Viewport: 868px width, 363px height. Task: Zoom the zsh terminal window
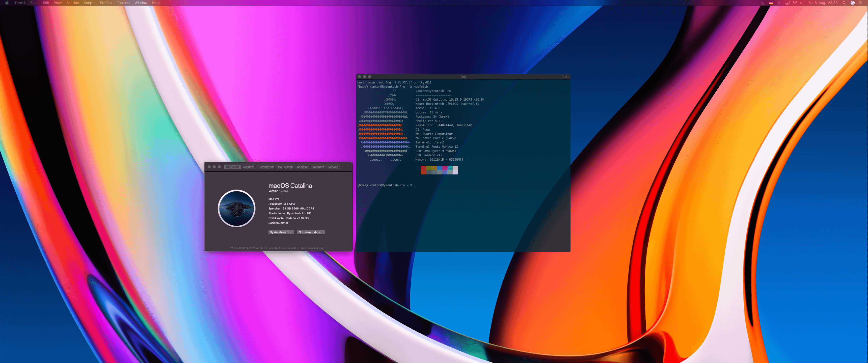(x=370, y=77)
